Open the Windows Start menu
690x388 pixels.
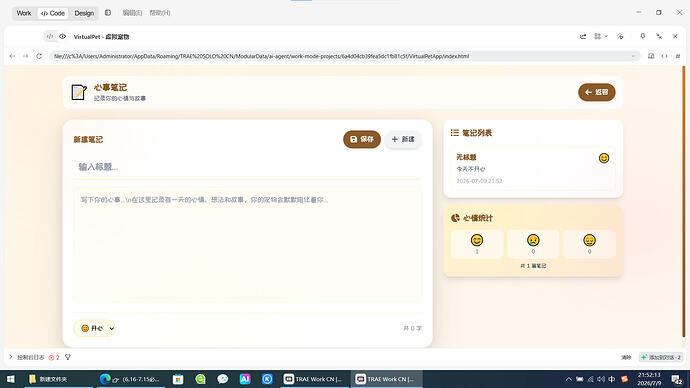11,379
